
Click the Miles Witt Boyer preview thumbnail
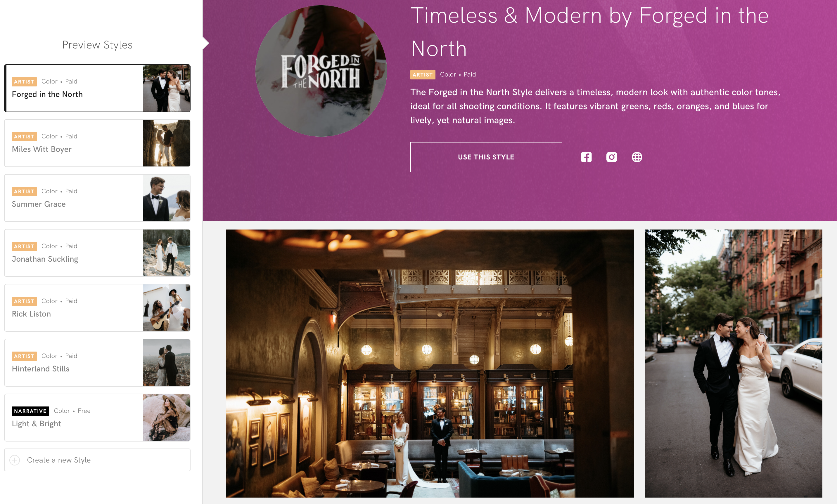pos(167,143)
